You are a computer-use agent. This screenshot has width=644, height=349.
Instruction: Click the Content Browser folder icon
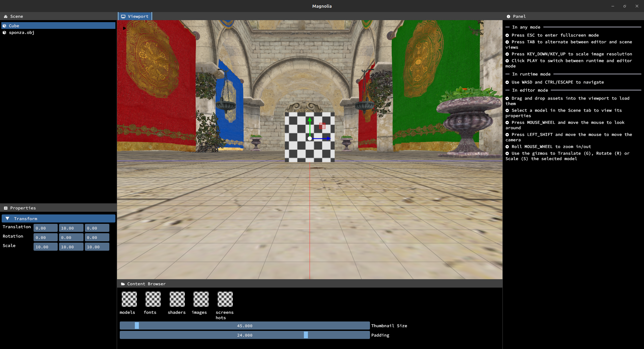click(x=123, y=284)
